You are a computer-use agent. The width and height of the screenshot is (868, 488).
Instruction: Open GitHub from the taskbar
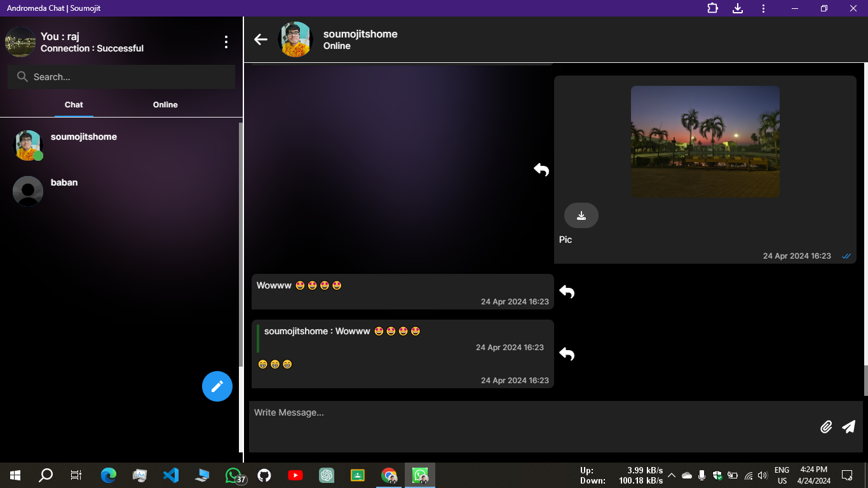(264, 475)
